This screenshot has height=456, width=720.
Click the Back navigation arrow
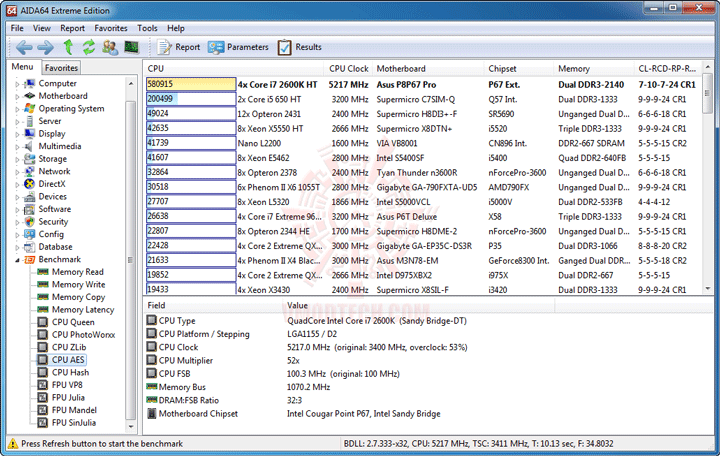[x=24, y=47]
